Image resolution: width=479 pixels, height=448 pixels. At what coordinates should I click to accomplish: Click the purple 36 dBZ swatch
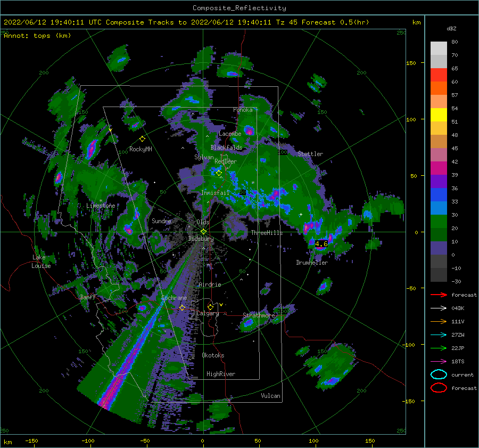tap(439, 182)
